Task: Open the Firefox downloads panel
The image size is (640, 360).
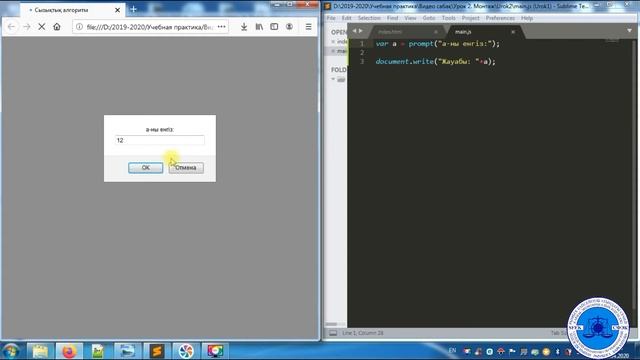Action: 244,27
